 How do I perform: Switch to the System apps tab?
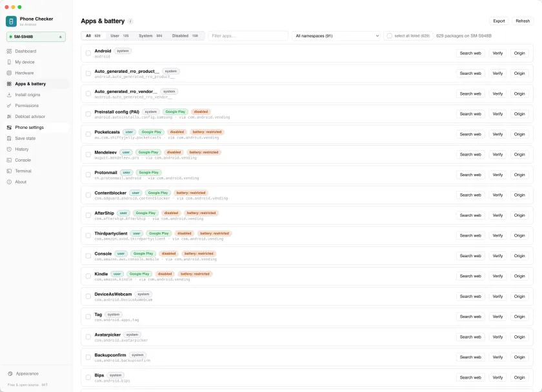150,36
